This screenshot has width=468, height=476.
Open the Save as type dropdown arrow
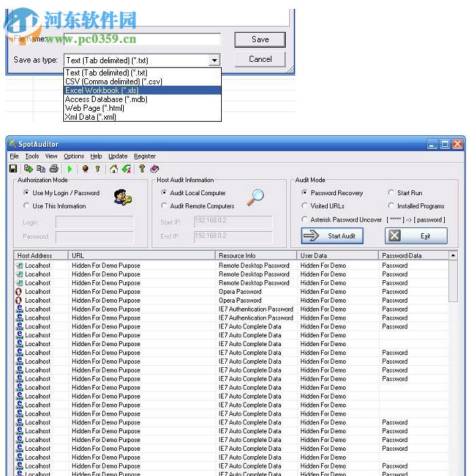(x=214, y=60)
